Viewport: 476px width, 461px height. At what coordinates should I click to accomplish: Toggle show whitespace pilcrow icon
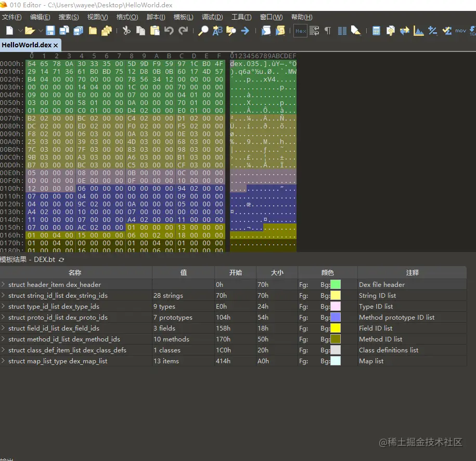(328, 31)
